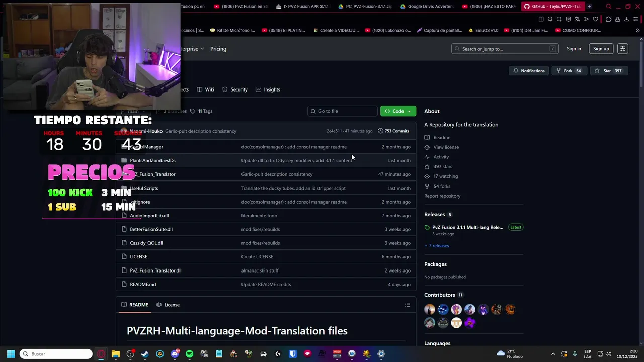Open the split screen icon in browser toolbar
The height and width of the screenshot is (362, 644).
coord(541,19)
